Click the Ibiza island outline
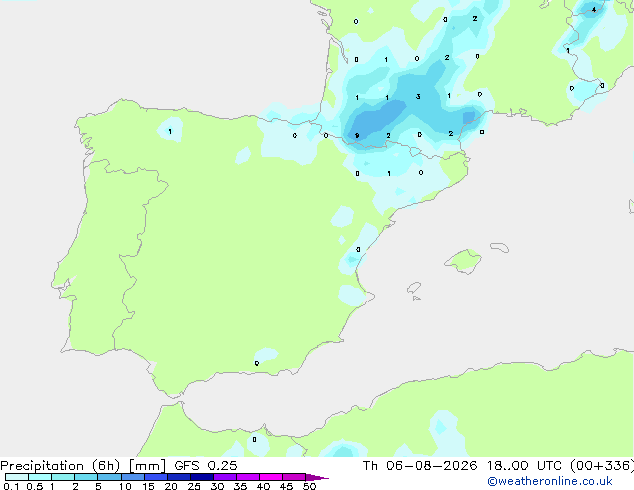 pos(414,288)
